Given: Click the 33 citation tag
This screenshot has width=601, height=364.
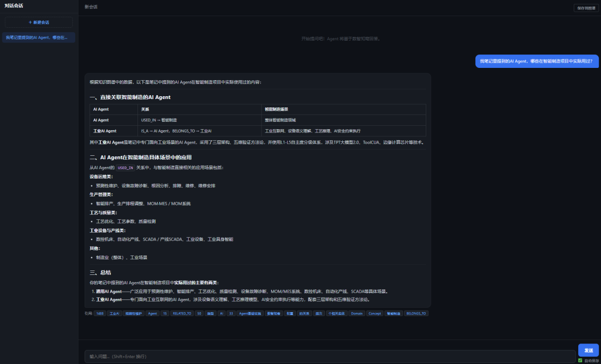Looking at the screenshot, I should pyautogui.click(x=231, y=313).
